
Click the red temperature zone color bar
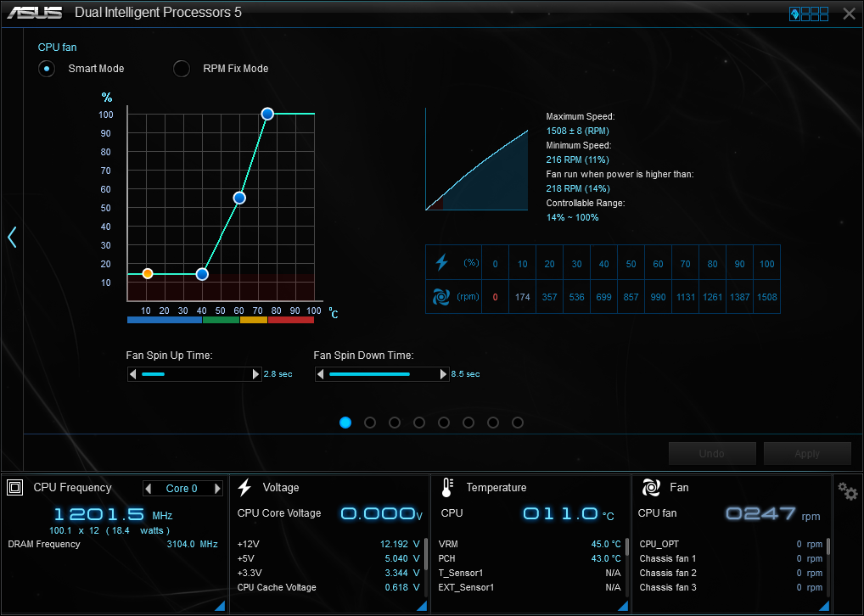291,320
